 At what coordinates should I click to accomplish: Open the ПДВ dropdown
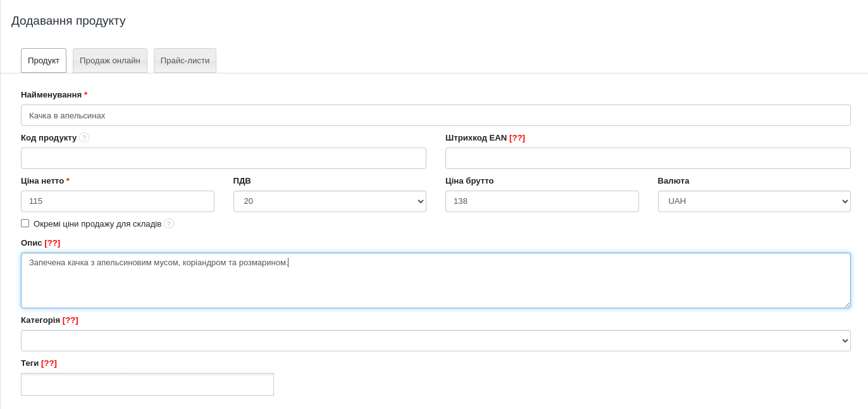click(330, 201)
